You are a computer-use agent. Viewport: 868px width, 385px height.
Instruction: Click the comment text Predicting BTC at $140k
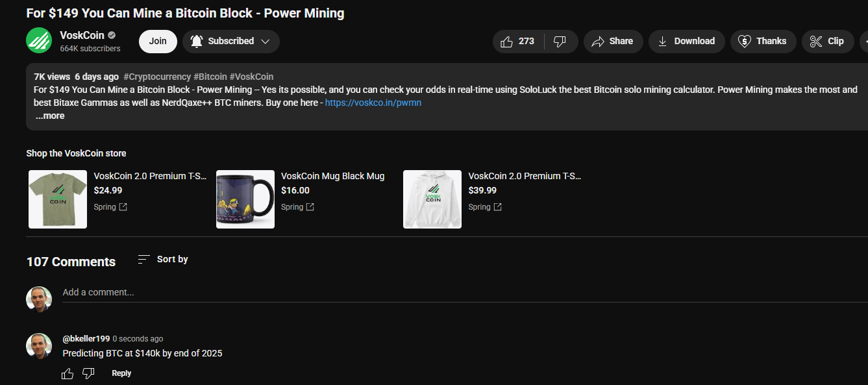[x=142, y=354]
